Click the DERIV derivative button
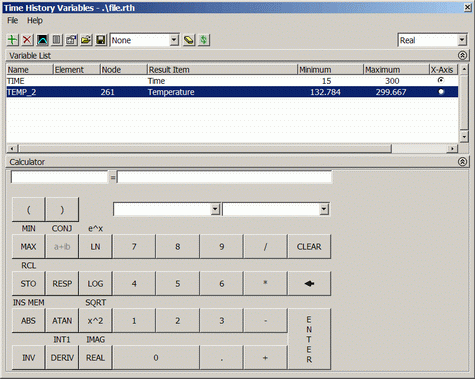Screen dimensions: 475x379 62,357
